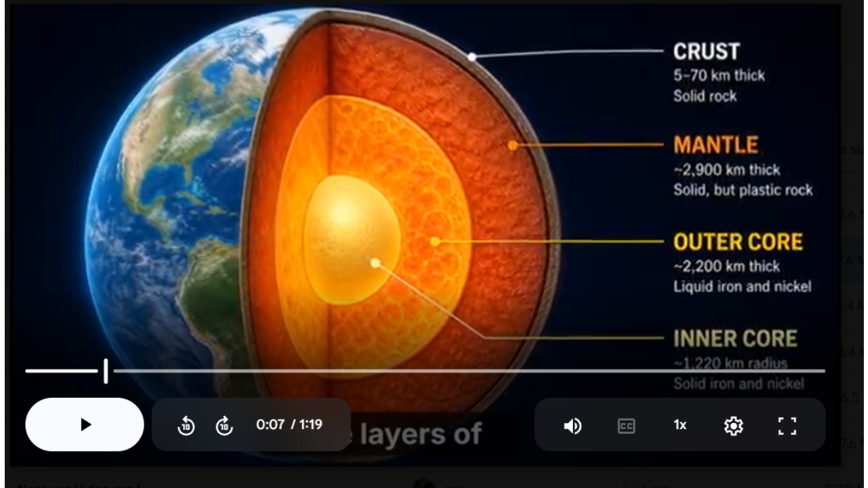The height and width of the screenshot is (488, 868).
Task: Toggle closed captions
Action: (x=627, y=426)
